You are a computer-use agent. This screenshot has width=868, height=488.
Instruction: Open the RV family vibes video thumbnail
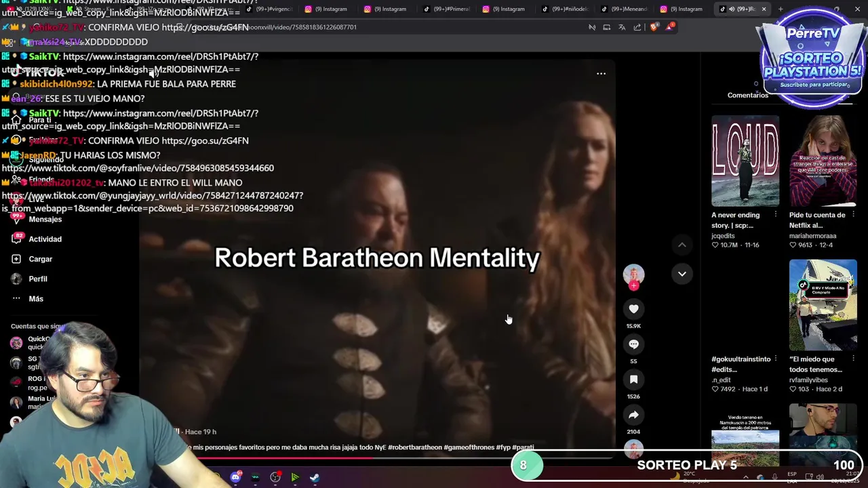tap(823, 305)
